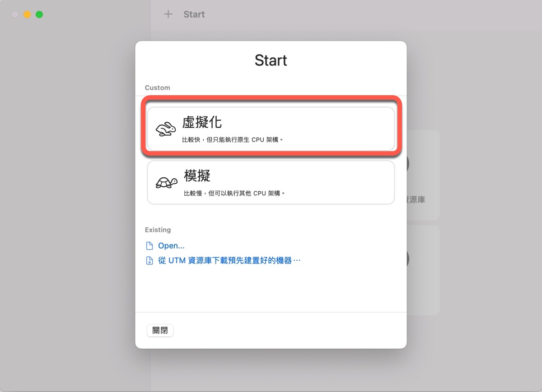Click the plus button in the window toolbar
Viewport: 542px width, 392px height.
(x=168, y=14)
